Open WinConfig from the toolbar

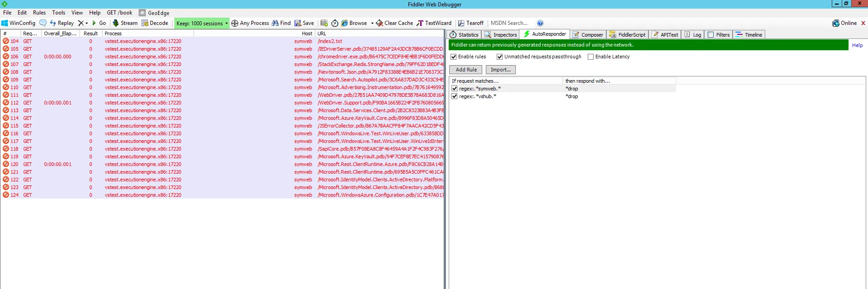coord(18,23)
